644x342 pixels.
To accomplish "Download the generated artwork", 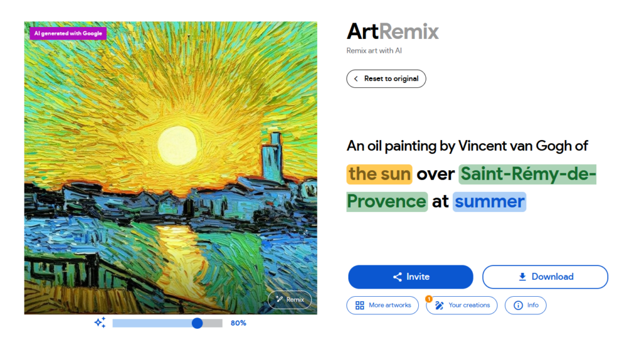I will (x=545, y=277).
